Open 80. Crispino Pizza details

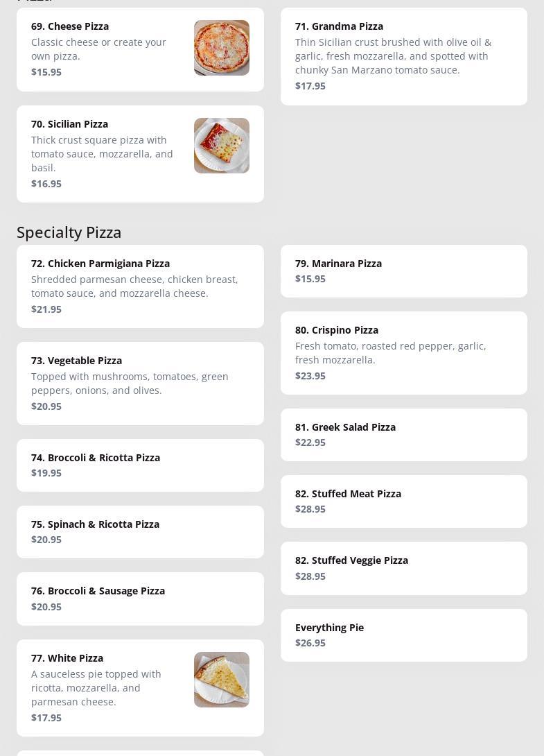404,353
